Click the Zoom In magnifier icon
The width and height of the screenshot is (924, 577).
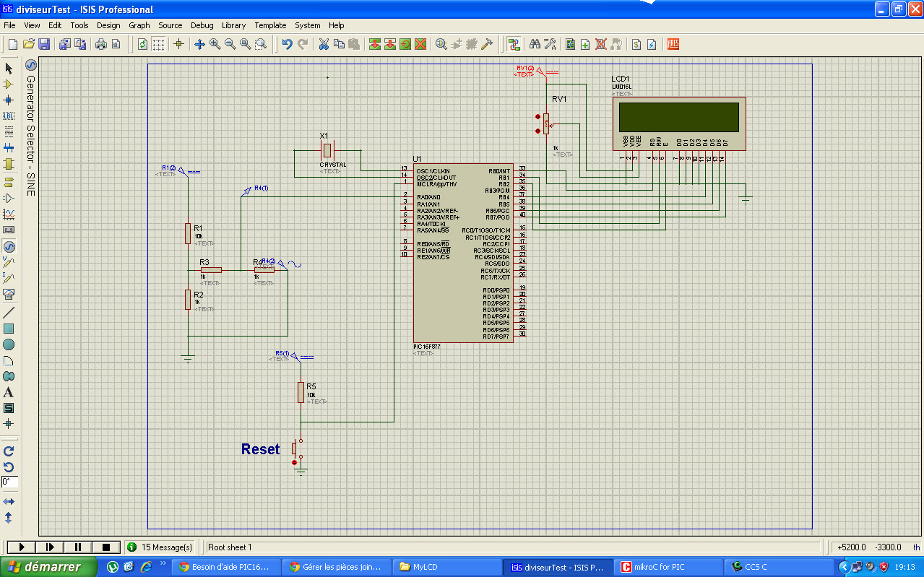point(215,44)
